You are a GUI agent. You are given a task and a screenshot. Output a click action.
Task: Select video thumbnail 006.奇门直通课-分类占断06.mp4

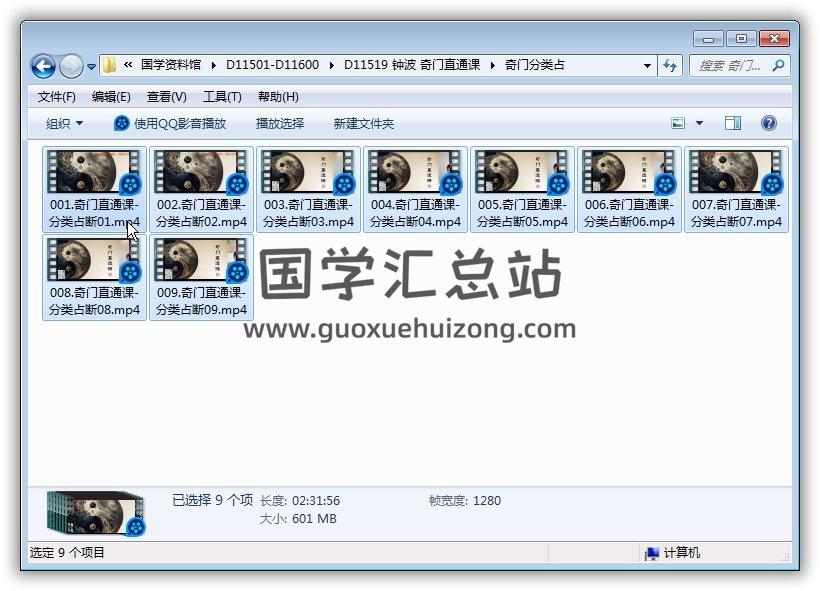click(630, 172)
